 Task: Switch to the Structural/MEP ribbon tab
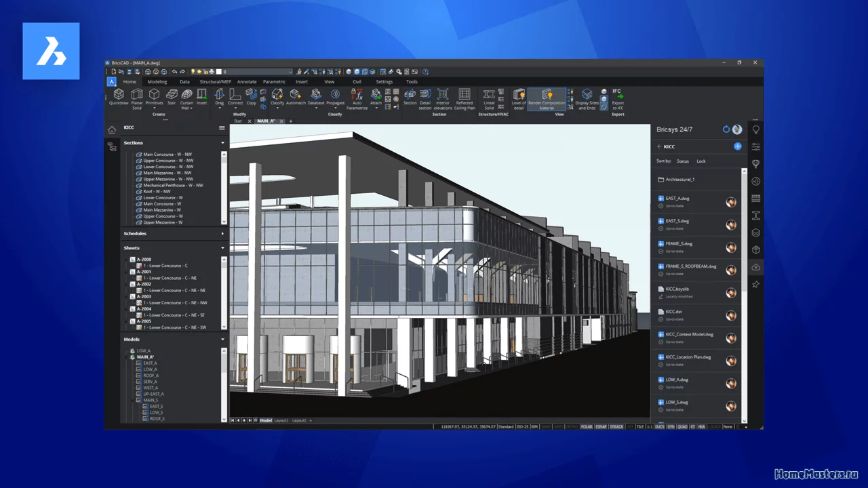tap(215, 82)
